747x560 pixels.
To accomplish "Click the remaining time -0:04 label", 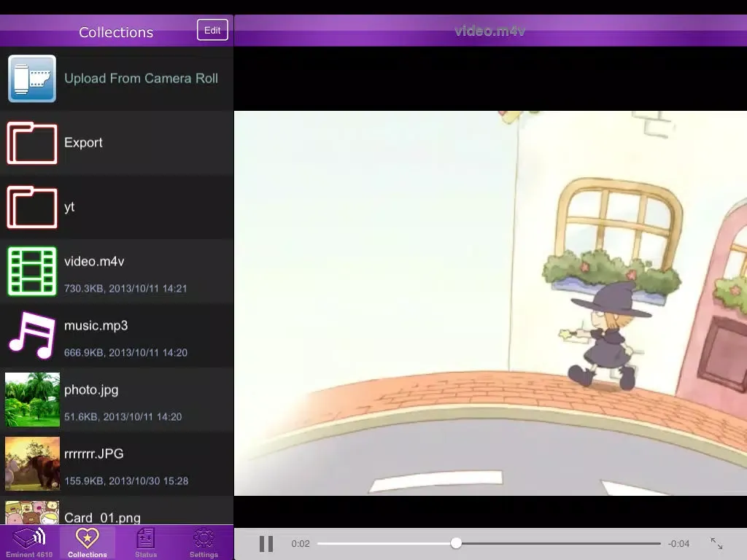I will click(x=679, y=544).
